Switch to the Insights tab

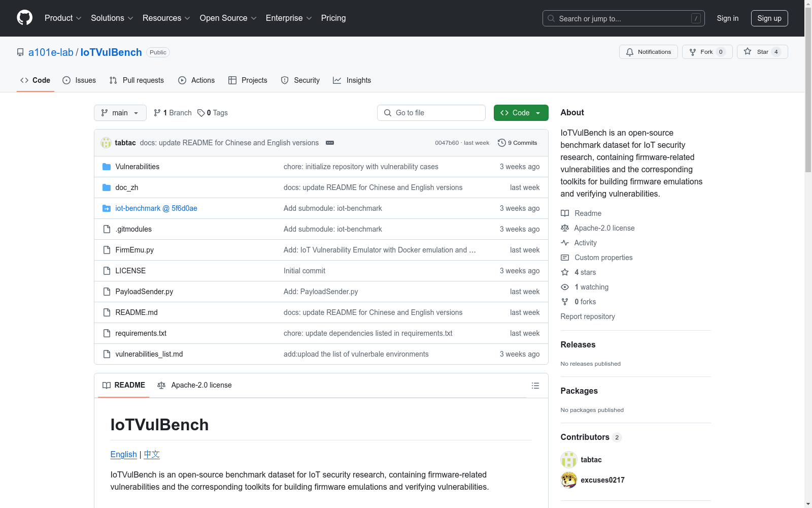352,80
